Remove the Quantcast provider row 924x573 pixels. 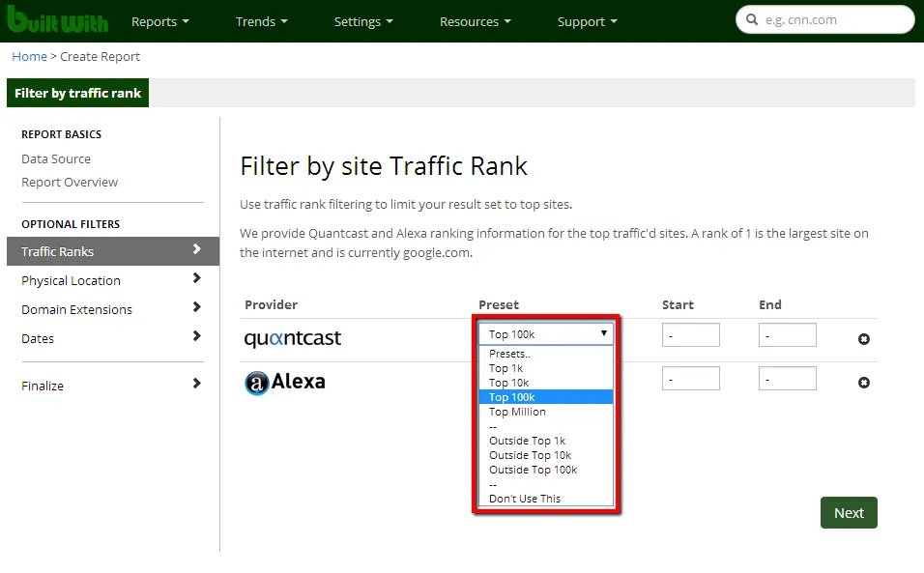coord(864,339)
